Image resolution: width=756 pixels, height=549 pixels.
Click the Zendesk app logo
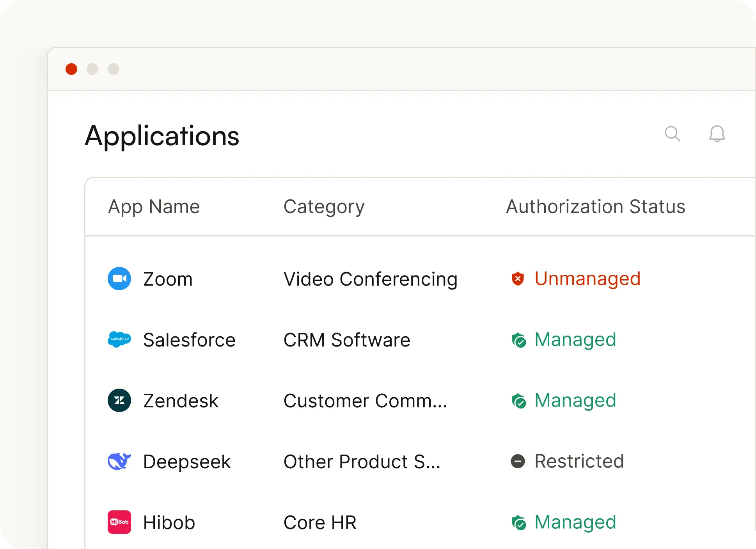coord(119,400)
